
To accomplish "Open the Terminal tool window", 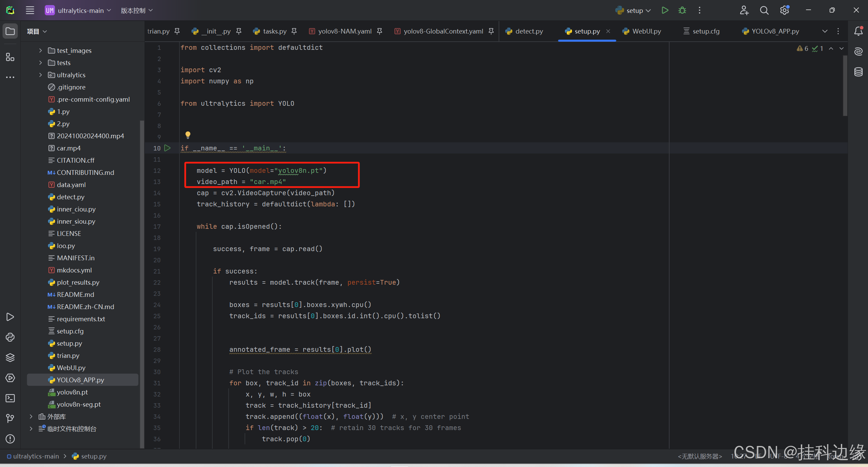I will tap(10, 398).
